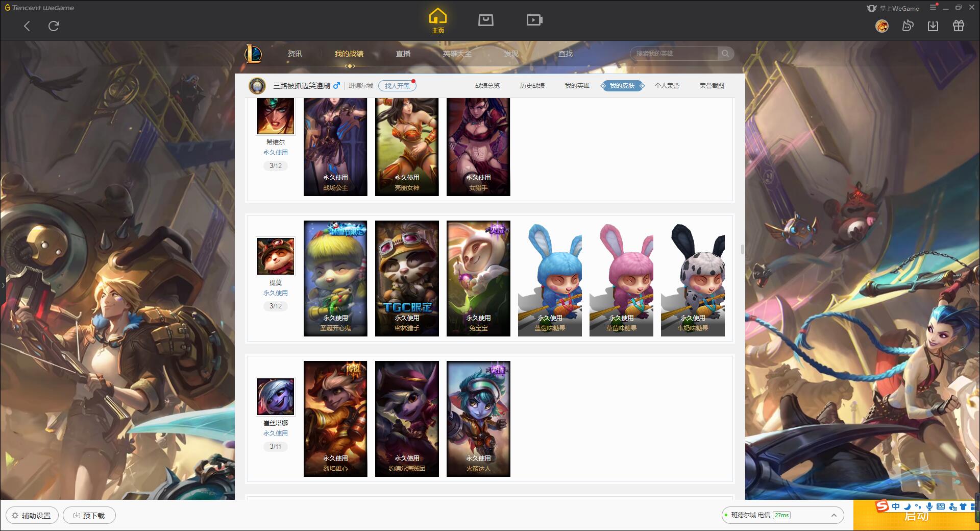Click the 提莫 champion portrait
This screenshot has height=531, width=980.
click(x=276, y=256)
